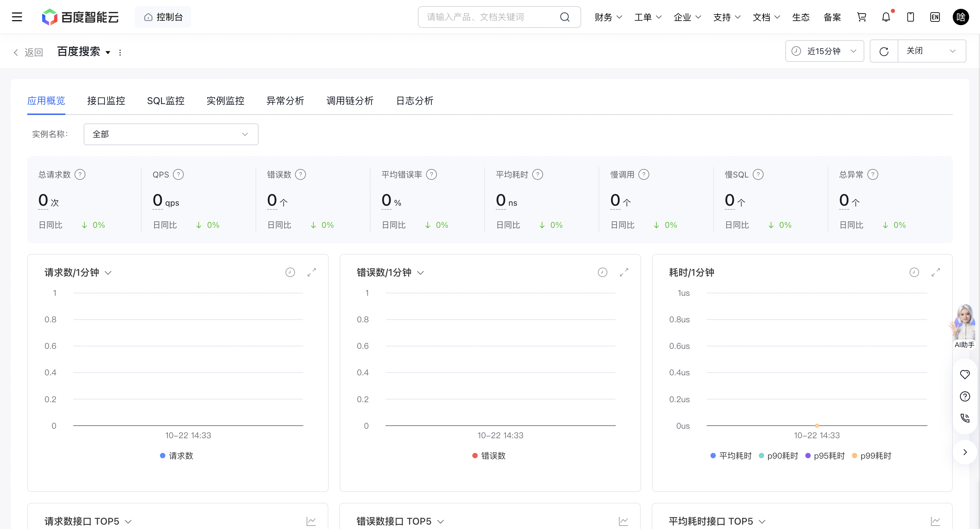Image resolution: width=980 pixels, height=529 pixels.
Task: Open the hamburger navigation menu
Action: [x=17, y=17]
